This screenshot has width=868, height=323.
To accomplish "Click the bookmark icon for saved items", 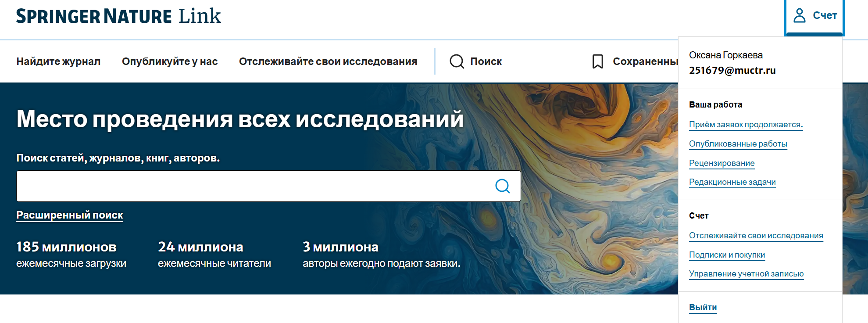I will click(x=597, y=61).
